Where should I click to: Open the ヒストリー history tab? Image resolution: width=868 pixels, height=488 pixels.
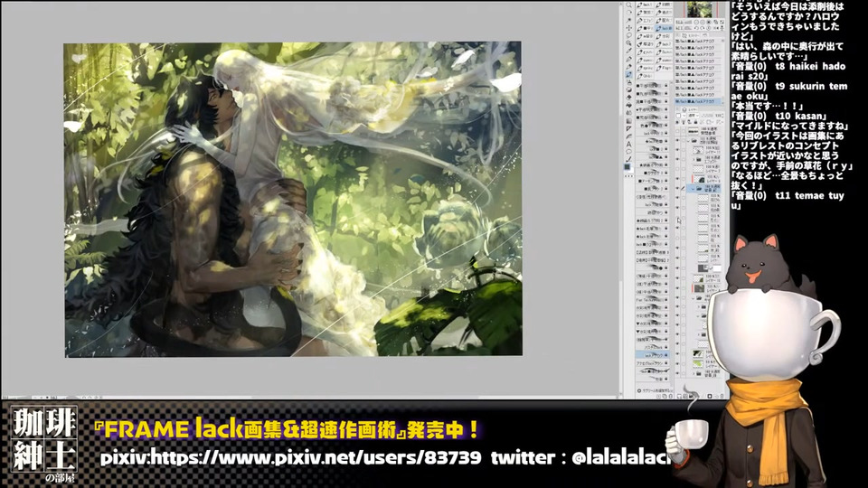pyautogui.click(x=692, y=35)
